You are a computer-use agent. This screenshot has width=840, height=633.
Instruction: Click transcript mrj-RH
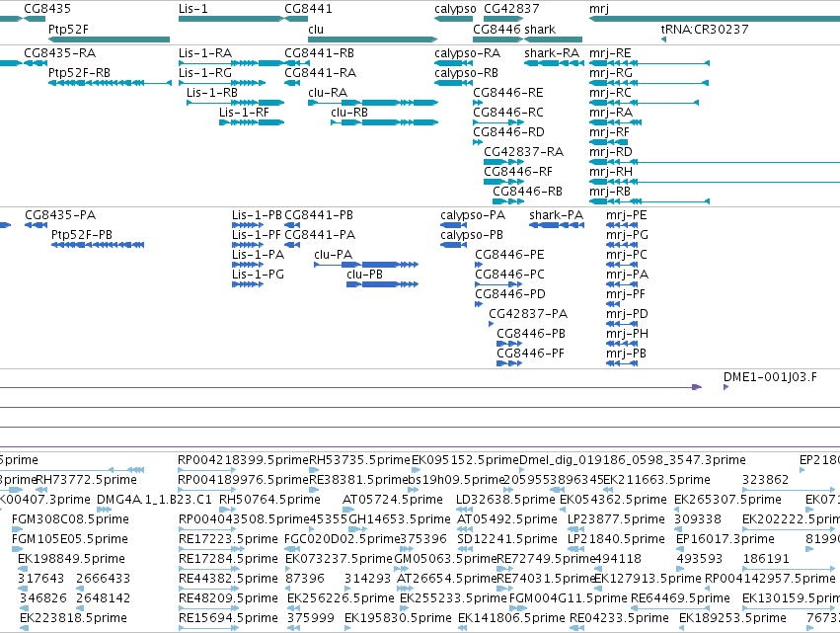tap(715, 181)
